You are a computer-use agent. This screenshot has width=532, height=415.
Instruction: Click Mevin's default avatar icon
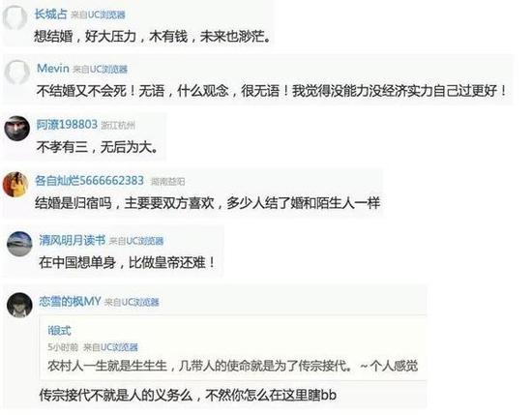[x=17, y=73]
